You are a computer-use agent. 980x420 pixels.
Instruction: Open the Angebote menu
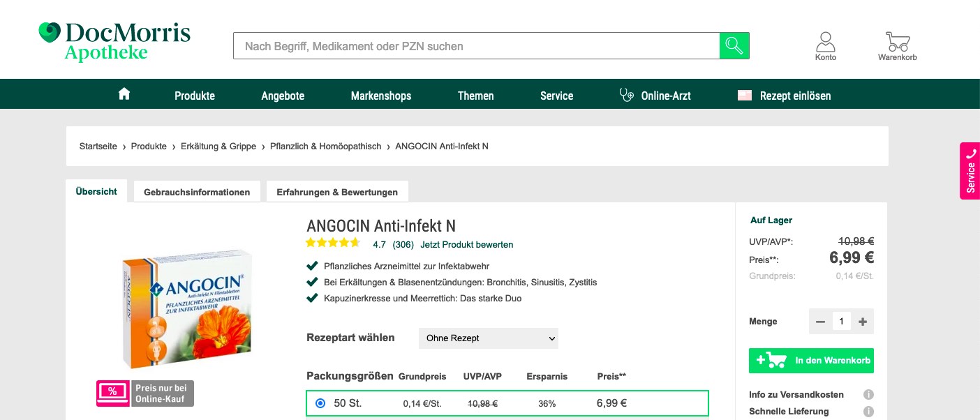click(283, 96)
